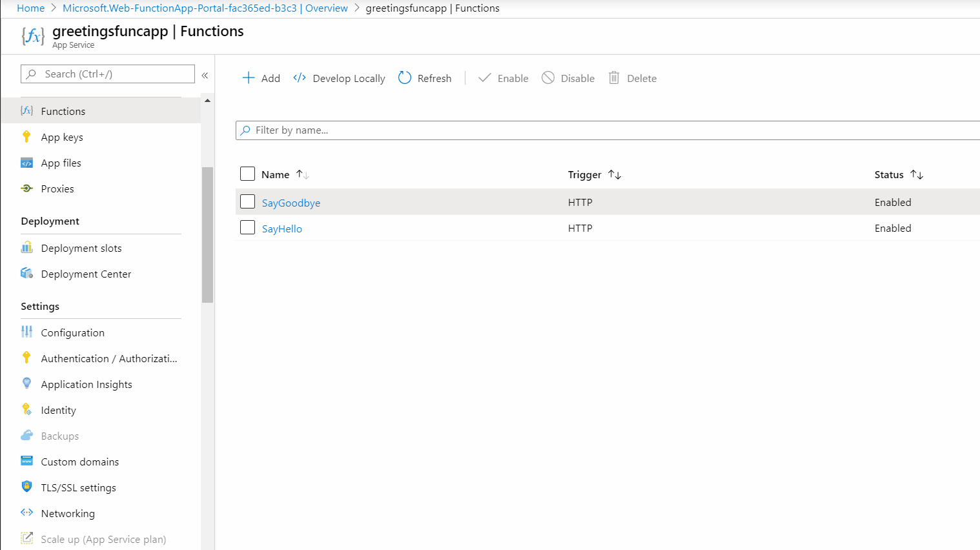This screenshot has width=980, height=550.
Task: Click the Functions fx sidebar icon
Action: point(26,110)
